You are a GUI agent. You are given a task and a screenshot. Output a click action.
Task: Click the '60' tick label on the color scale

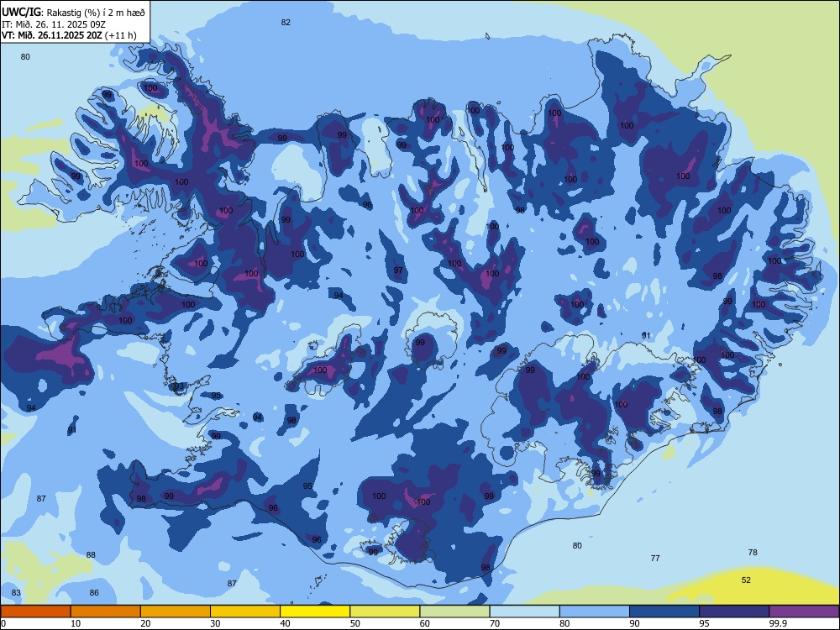click(x=425, y=623)
